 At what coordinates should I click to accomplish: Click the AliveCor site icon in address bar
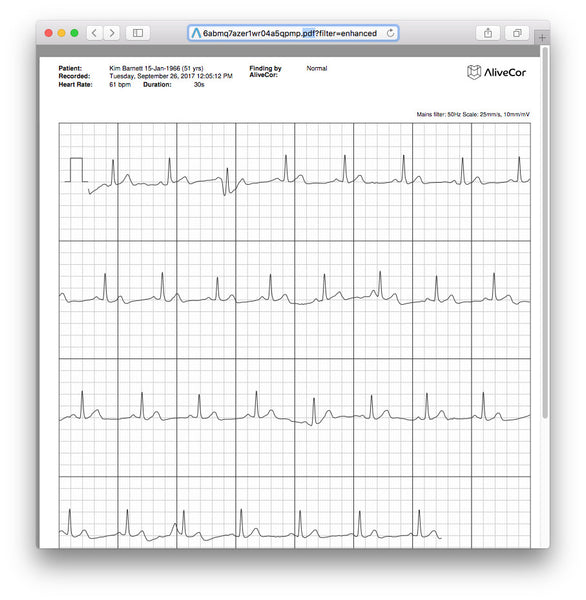pyautogui.click(x=196, y=33)
